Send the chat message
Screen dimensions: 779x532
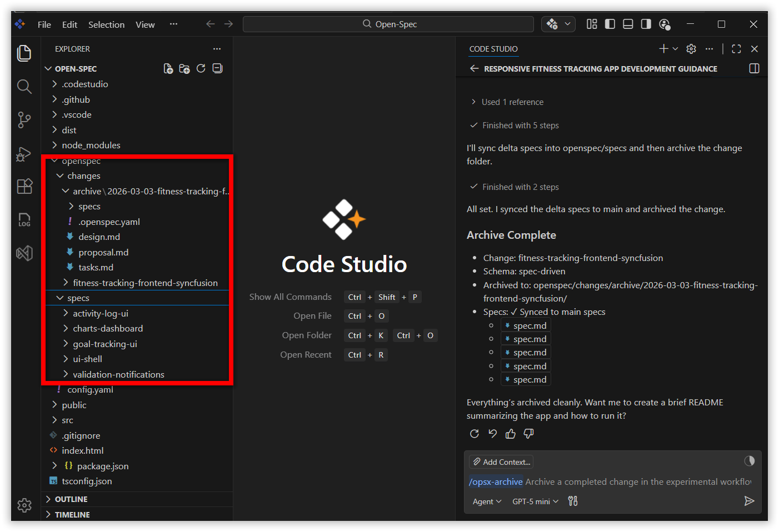click(749, 501)
